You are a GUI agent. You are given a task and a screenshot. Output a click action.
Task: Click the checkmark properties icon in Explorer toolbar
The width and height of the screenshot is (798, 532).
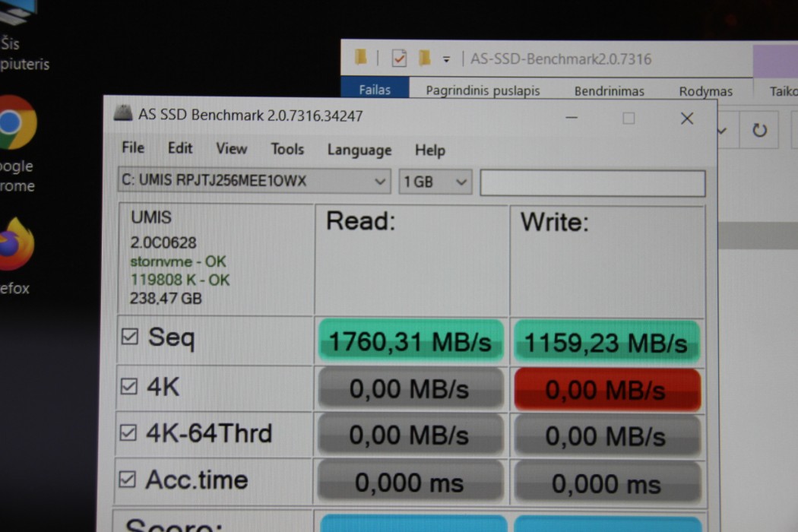coord(399,59)
